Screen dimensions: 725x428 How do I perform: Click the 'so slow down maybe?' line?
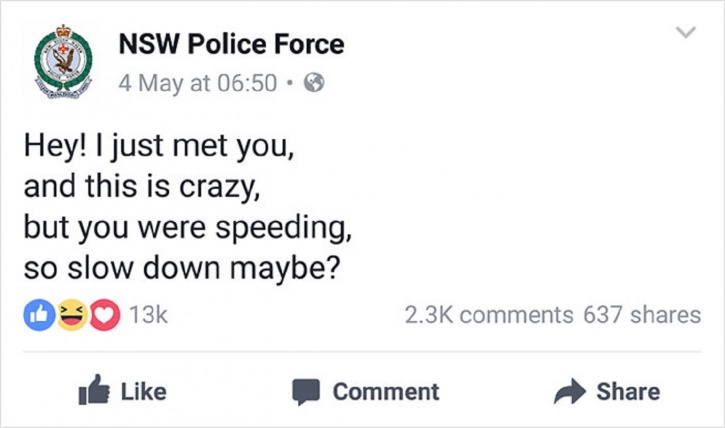click(182, 269)
